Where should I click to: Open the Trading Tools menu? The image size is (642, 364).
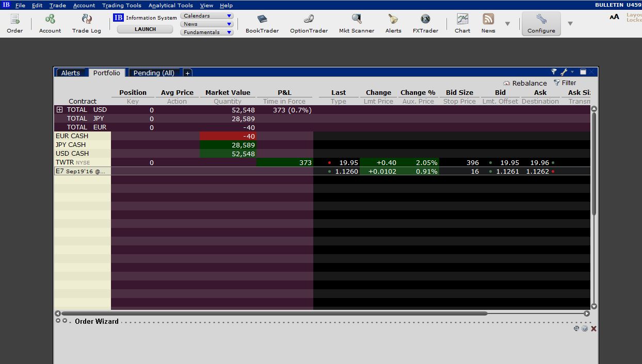point(122,5)
